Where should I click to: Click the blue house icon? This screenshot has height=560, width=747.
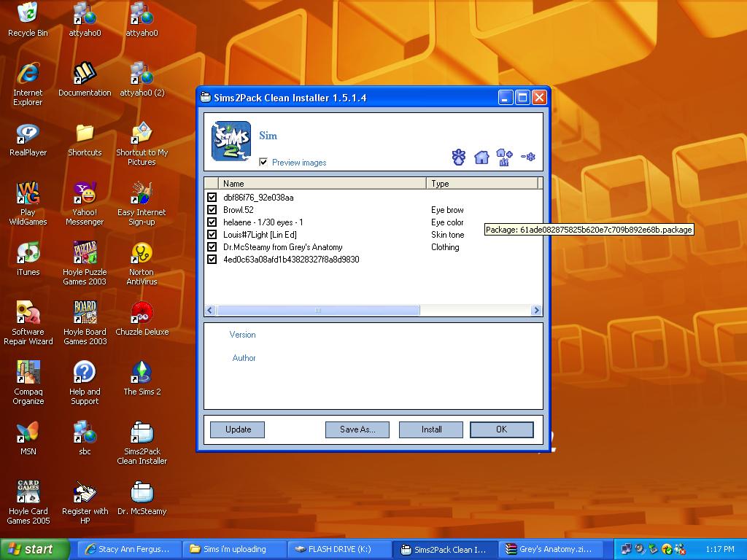coord(481,157)
